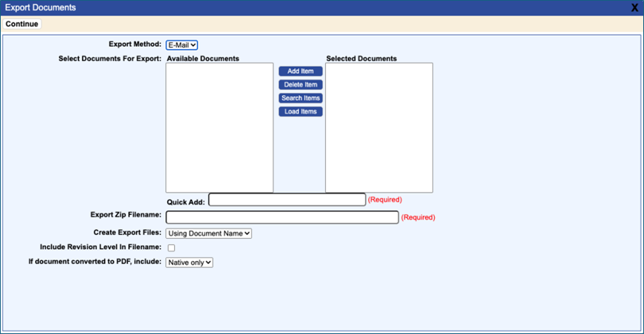Focus the Quick Add text field
This screenshot has width=644, height=334.
pos(287,199)
